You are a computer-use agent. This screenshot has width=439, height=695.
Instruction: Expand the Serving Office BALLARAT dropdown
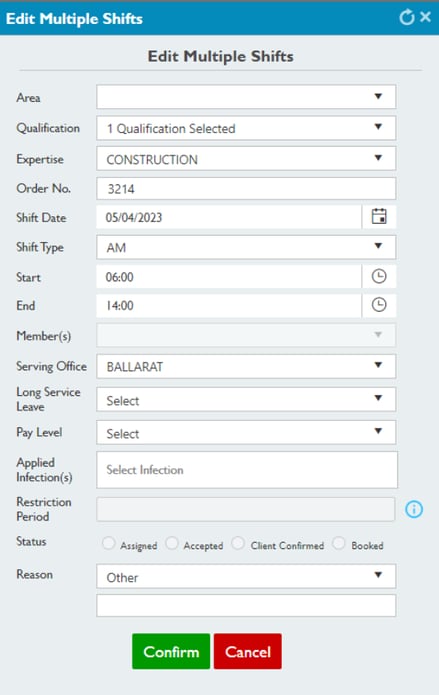(246, 366)
